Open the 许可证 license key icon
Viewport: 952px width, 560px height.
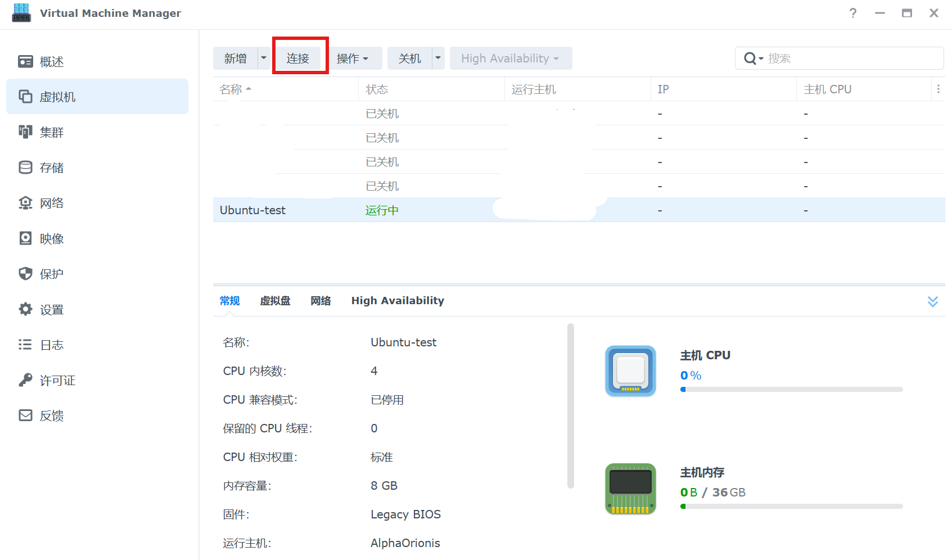25,380
